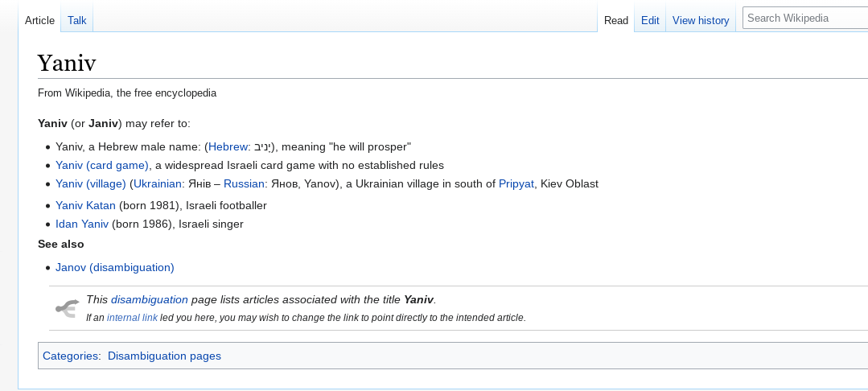Viewport: 868px width, 391px height.
Task: Open the Talk tab
Action: click(77, 20)
